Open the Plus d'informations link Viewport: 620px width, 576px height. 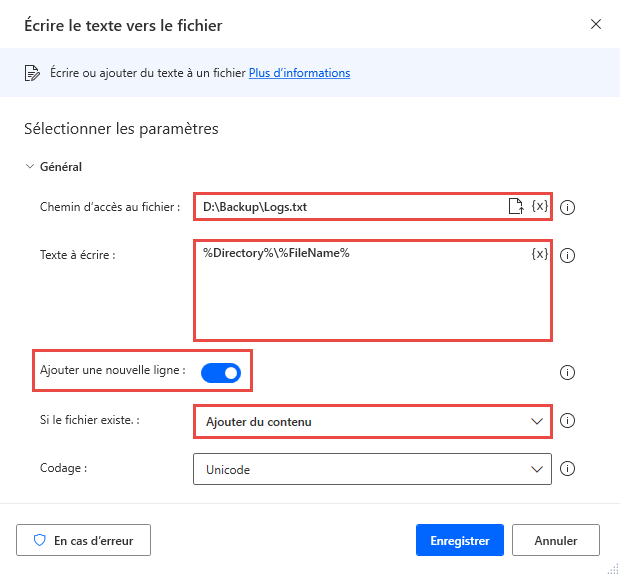tap(299, 73)
